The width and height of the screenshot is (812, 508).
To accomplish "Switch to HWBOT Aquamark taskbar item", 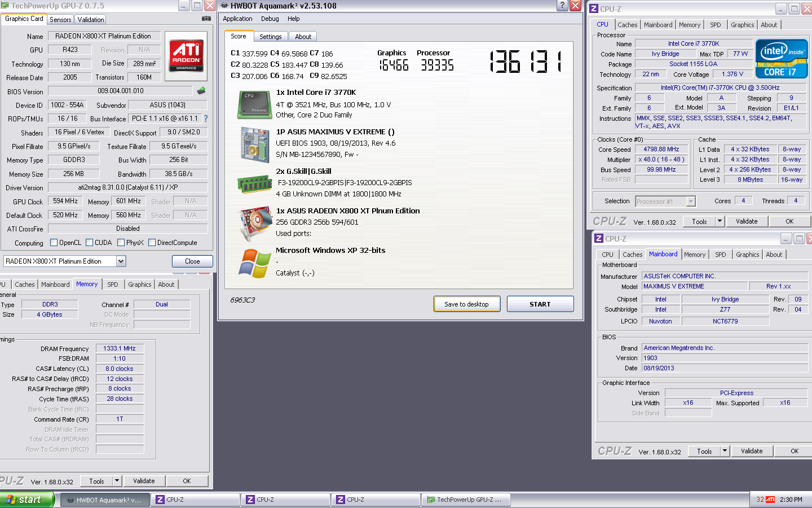I will pos(104,500).
